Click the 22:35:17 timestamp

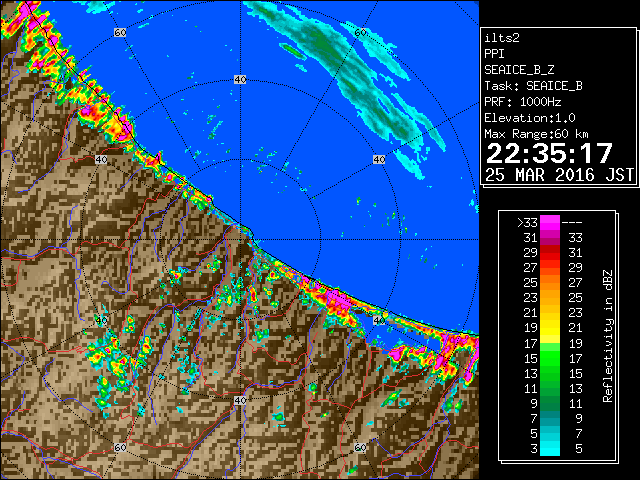pos(549,153)
